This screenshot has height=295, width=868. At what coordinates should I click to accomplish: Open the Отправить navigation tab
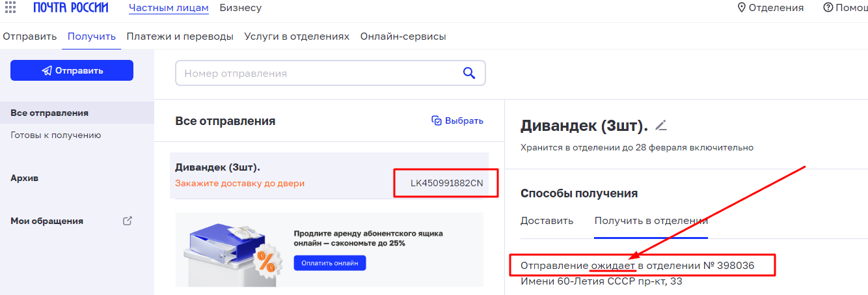(29, 36)
